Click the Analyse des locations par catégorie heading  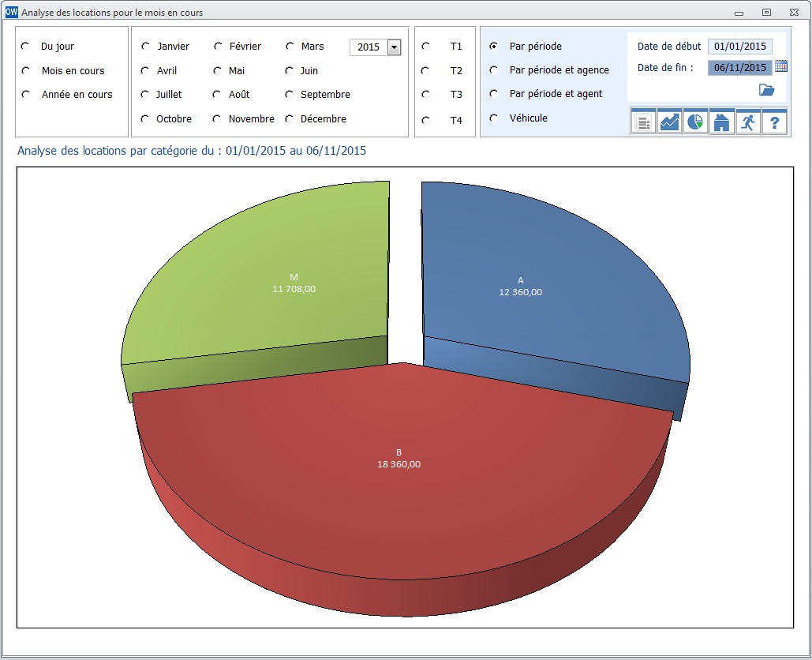pyautogui.click(x=192, y=151)
